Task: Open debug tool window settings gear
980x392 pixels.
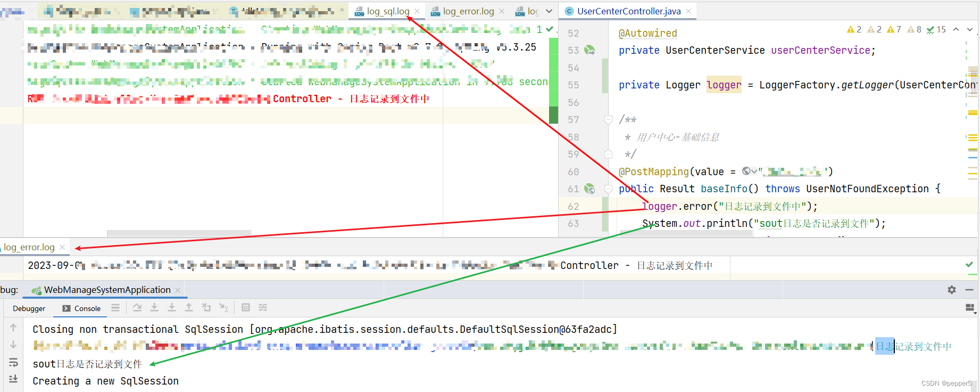Action: [952, 290]
